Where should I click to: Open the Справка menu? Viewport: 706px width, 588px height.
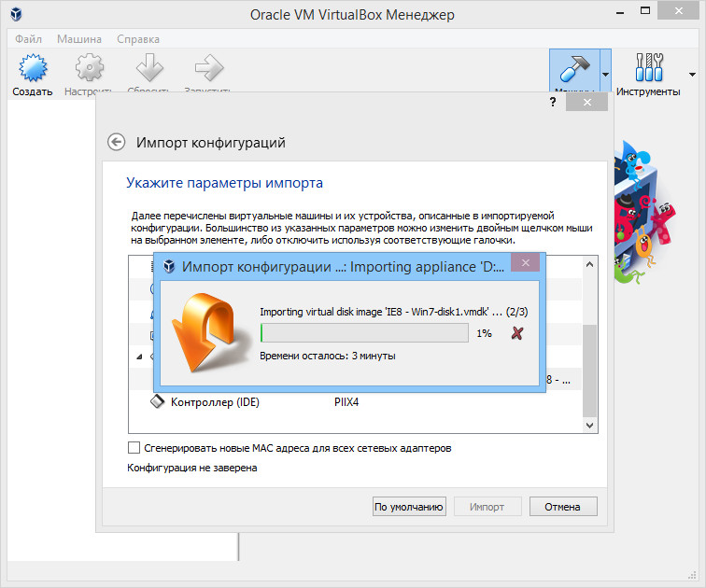pyautogui.click(x=138, y=39)
